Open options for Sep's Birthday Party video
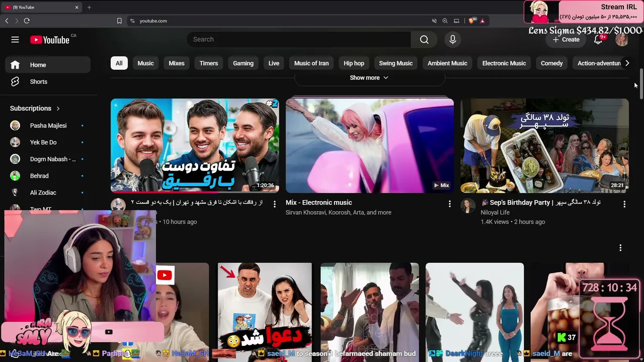 click(x=624, y=204)
